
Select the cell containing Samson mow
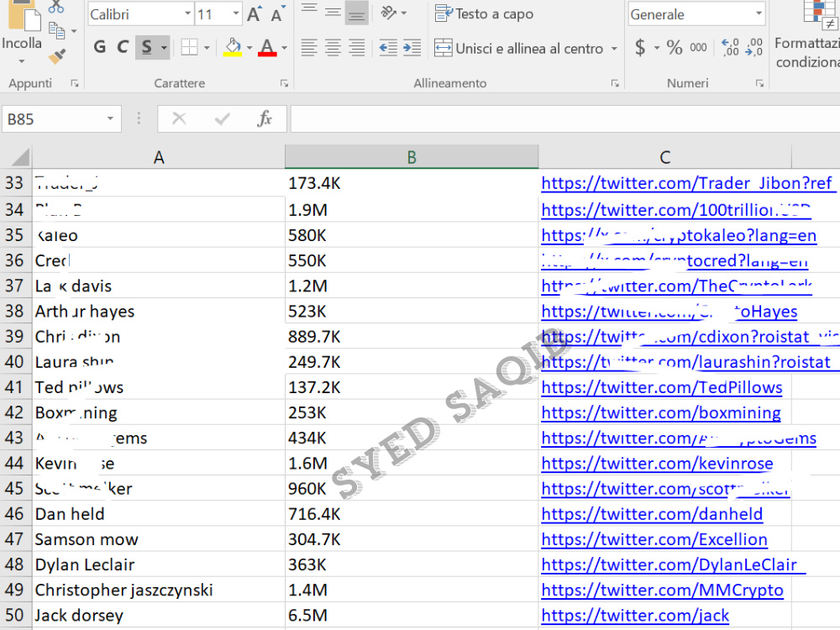coord(159,539)
